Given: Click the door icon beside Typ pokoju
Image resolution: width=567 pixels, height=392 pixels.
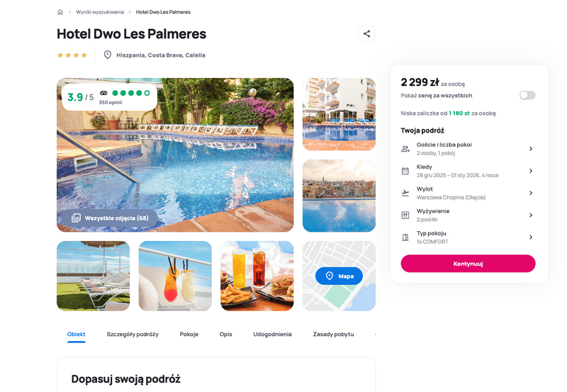Looking at the screenshot, I should tap(405, 237).
